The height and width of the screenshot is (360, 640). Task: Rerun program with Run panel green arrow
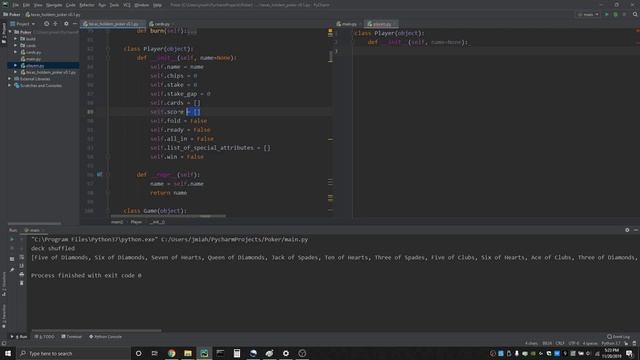pyautogui.click(x=12, y=239)
